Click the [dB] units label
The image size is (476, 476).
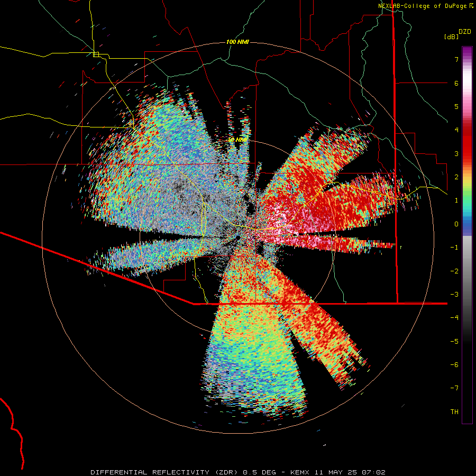(451, 36)
